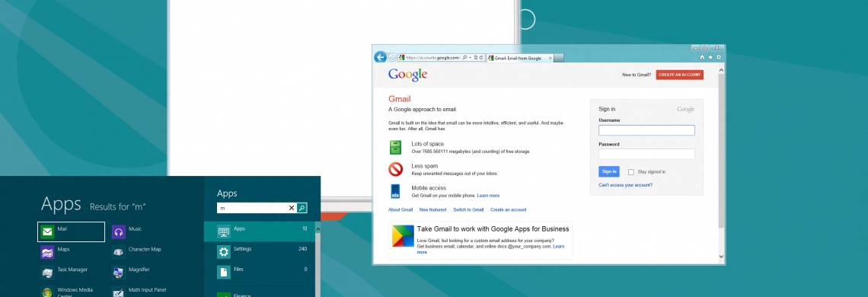Click the address bar URL accounts.google.com
Viewport: 868px width, 297px height.
(433, 58)
